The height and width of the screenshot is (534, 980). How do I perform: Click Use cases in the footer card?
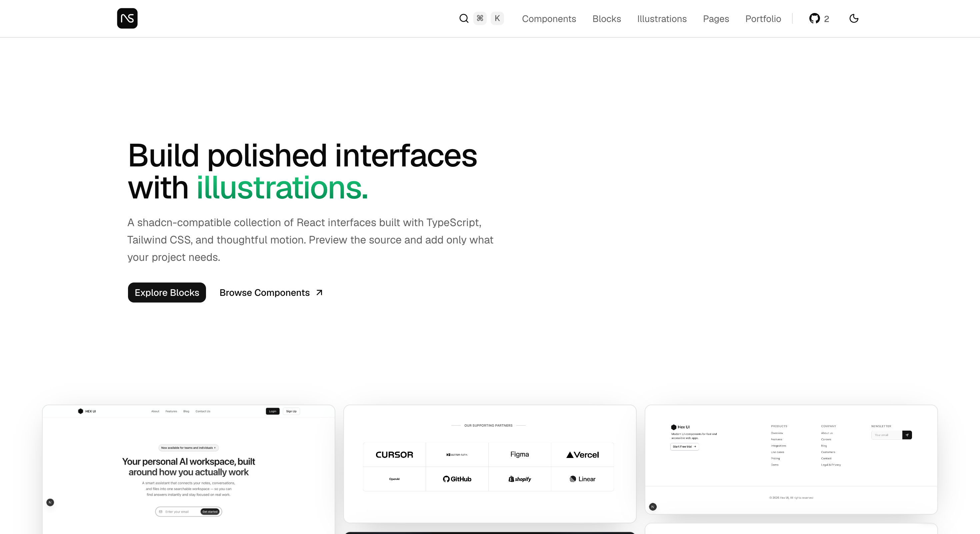tap(777, 452)
